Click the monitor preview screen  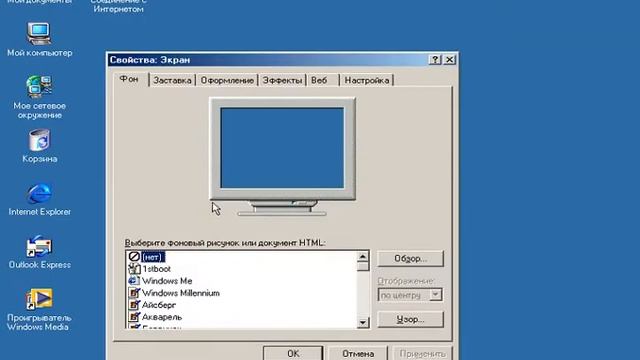tap(282, 148)
